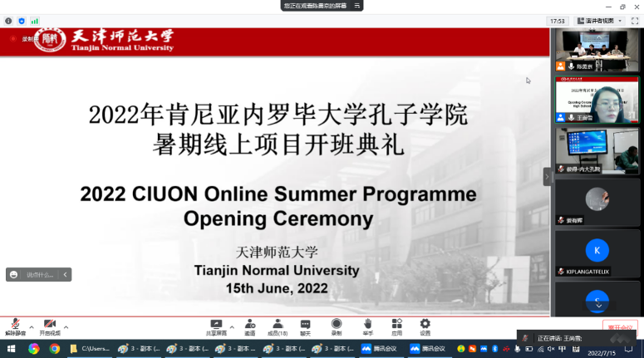This screenshot has height=358, width=644.
Task: Open meeting 设置 settings gear
Action: coord(425,324)
